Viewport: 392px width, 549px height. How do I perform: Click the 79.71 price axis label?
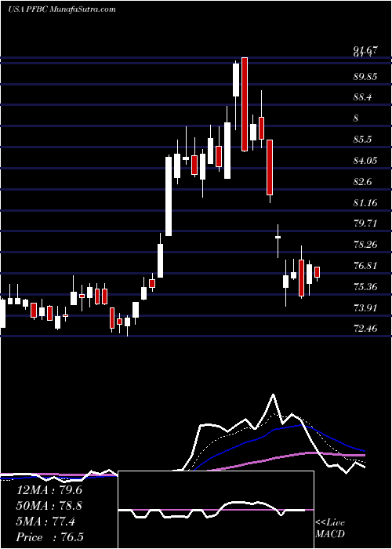[365, 224]
